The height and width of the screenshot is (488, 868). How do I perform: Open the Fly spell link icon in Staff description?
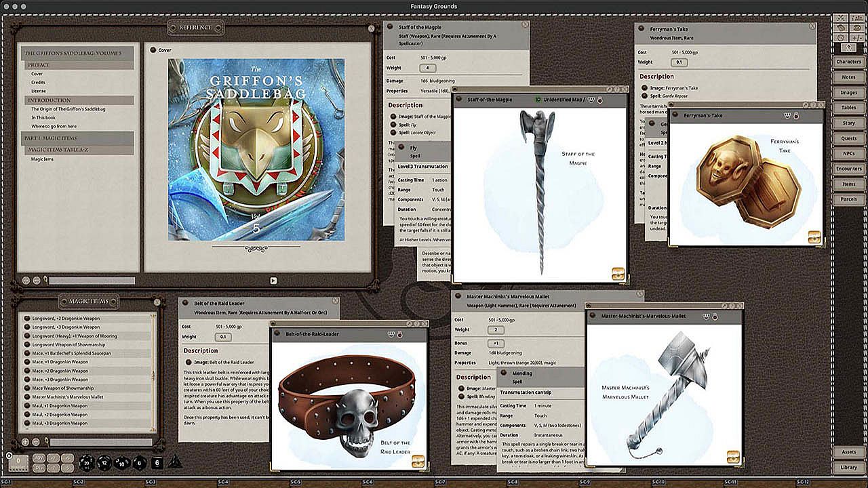pyautogui.click(x=393, y=126)
